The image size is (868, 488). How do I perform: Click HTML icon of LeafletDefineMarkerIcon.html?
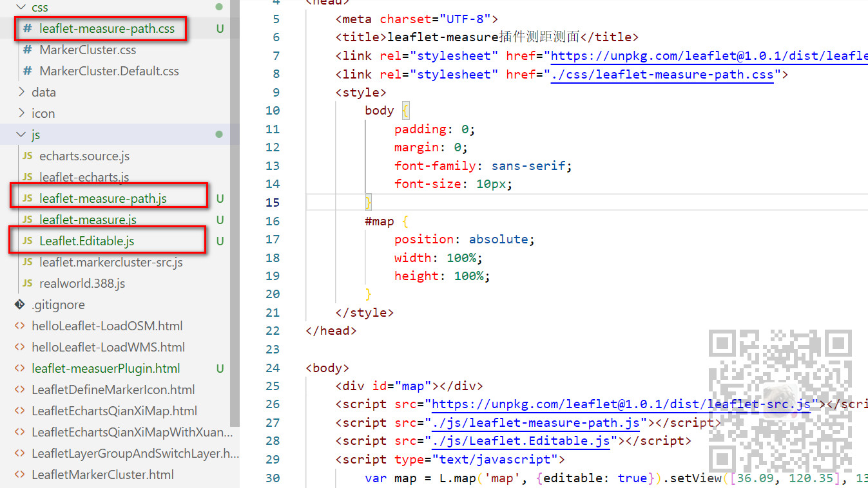(19, 389)
